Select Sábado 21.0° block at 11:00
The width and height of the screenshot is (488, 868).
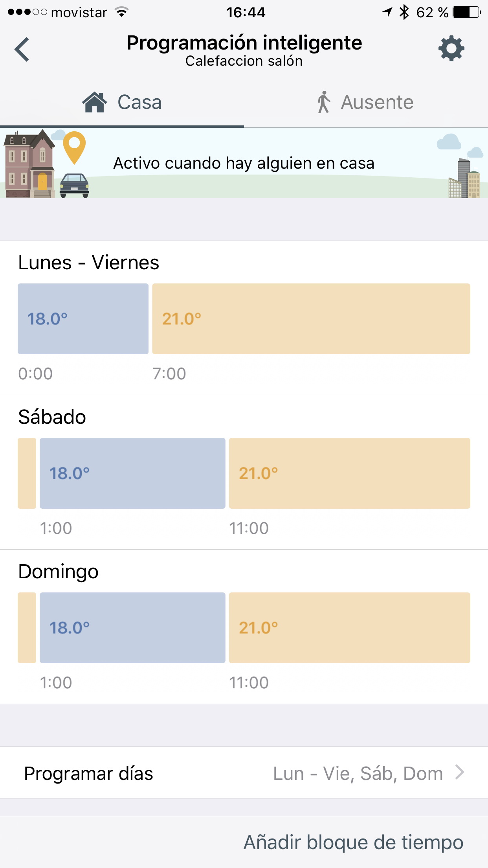pyautogui.click(x=349, y=473)
